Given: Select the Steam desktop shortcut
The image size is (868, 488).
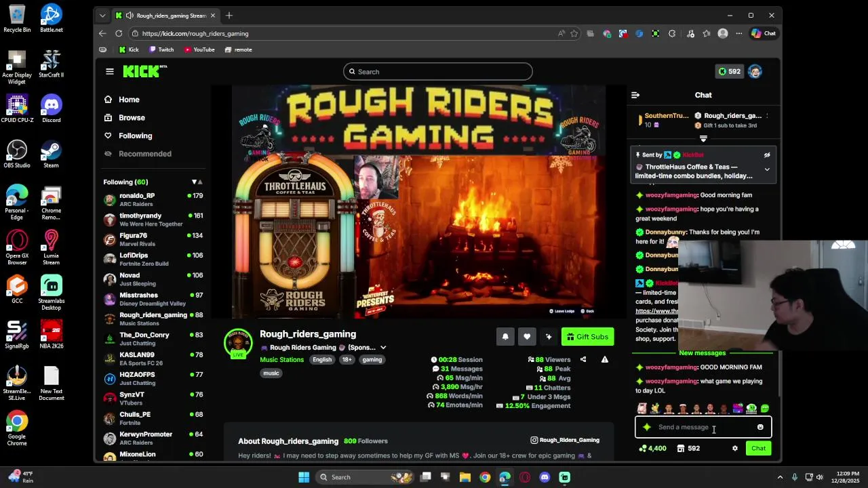Looking at the screenshot, I should (x=51, y=154).
